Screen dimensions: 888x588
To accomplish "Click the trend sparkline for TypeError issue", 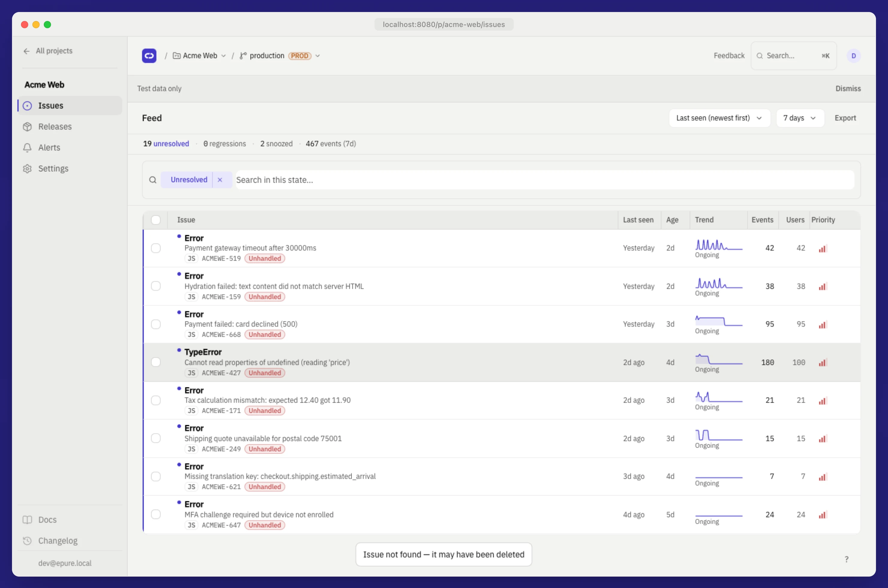I will (718, 359).
